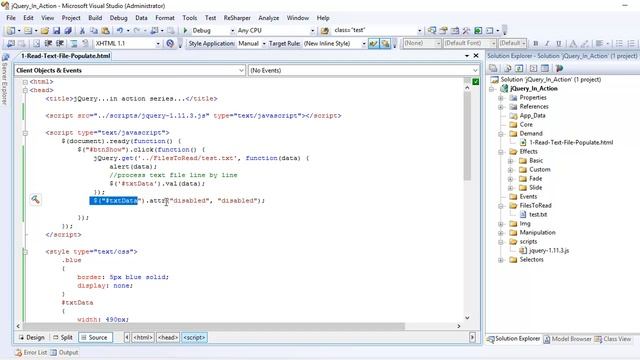Click the Undo arrow icon
640x360 pixels.
click(x=120, y=31)
